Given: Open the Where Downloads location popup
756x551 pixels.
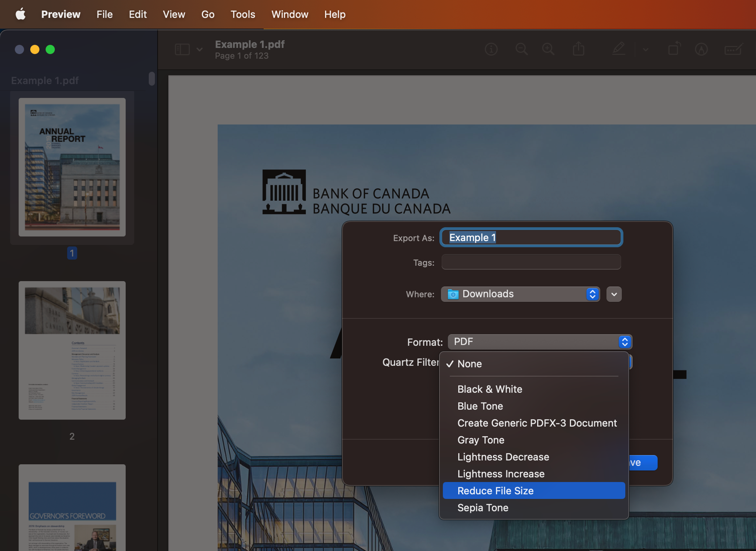Looking at the screenshot, I should (520, 294).
